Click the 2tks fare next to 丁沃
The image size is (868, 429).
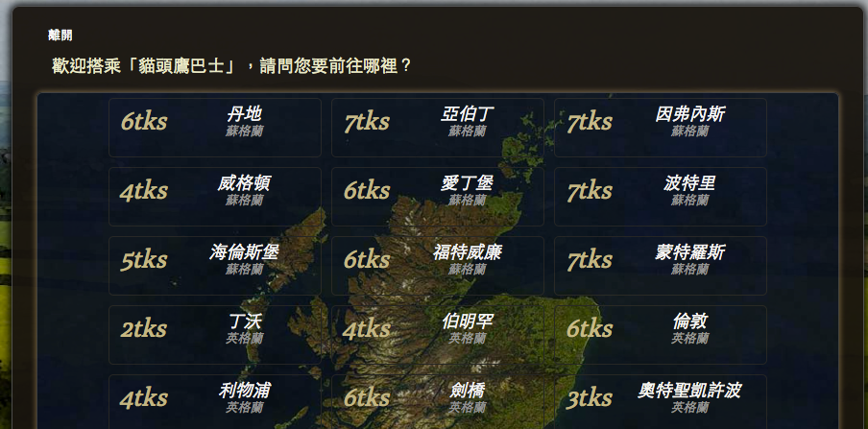pyautogui.click(x=144, y=329)
